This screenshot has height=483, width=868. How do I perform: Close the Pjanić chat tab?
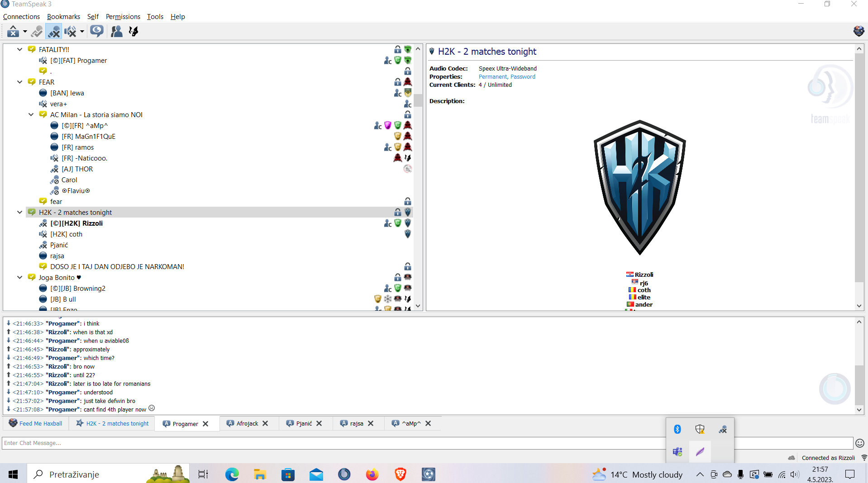point(319,423)
